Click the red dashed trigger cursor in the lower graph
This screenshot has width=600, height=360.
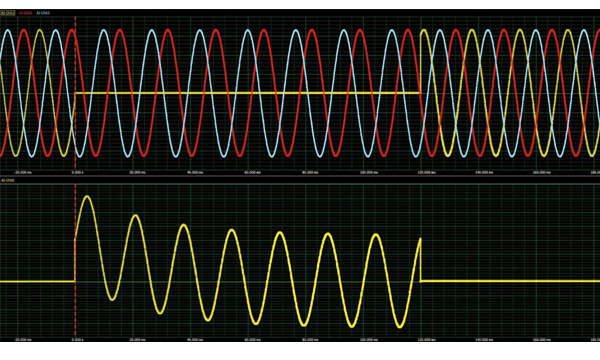coord(75,260)
